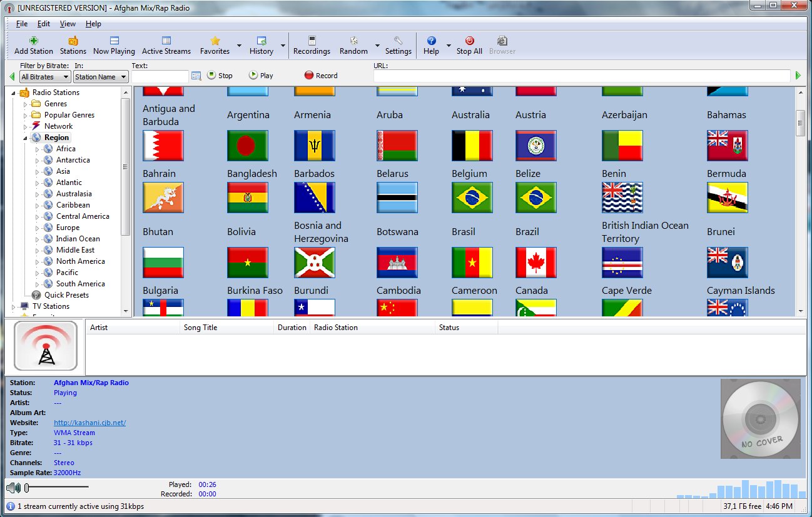Image resolution: width=812 pixels, height=517 pixels.
Task: Open the Filter by Bitrate dropdown
Action: click(45, 77)
